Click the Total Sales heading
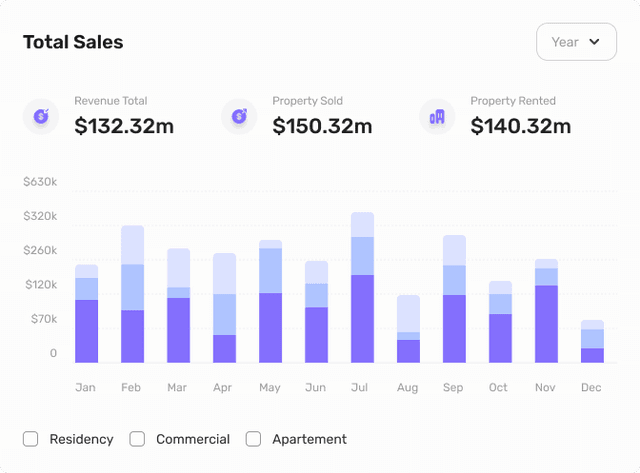Image resolution: width=640 pixels, height=473 pixels. 73,42
